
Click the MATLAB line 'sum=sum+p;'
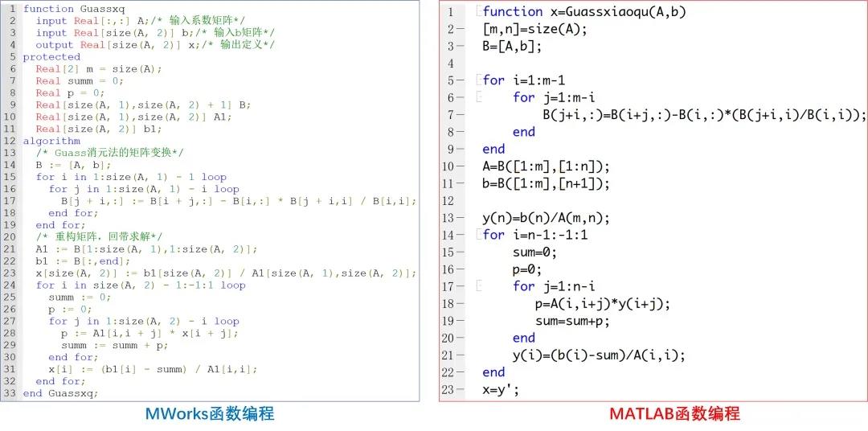click(x=572, y=321)
